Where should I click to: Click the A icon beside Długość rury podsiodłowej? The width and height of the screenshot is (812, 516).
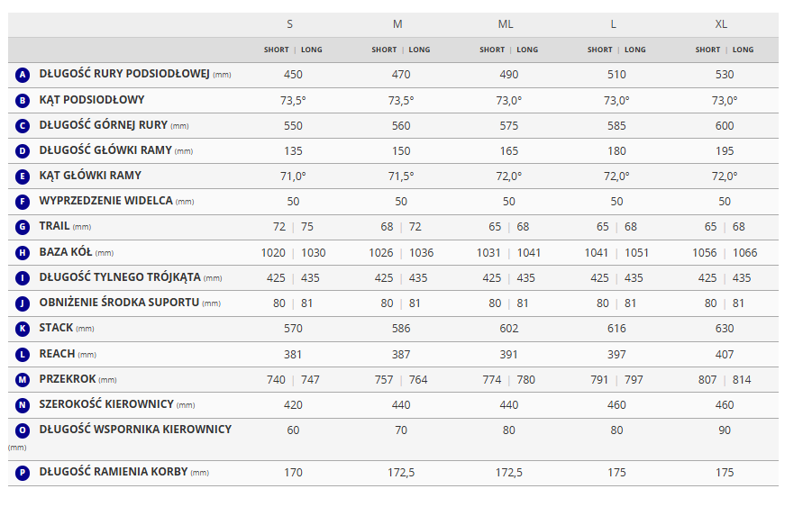[x=23, y=75]
